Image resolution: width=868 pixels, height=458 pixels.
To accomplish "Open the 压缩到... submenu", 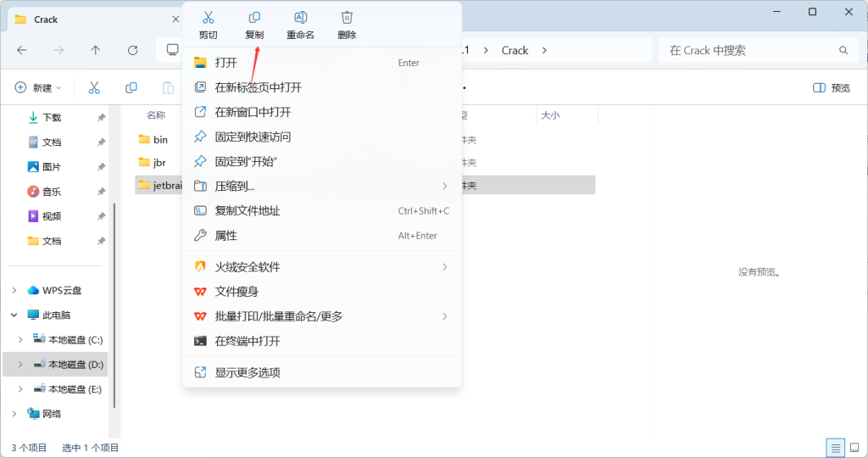I will coord(321,186).
